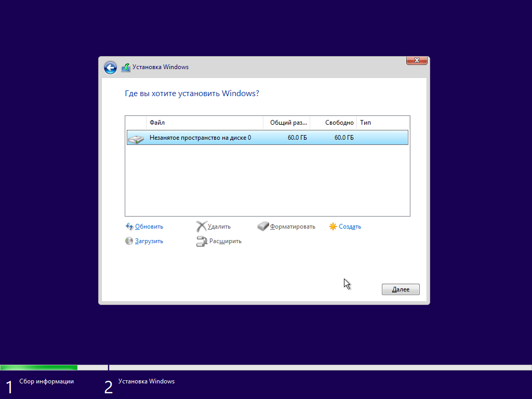Viewport: 532px width, 399px height.
Task: Delete partition via Удалить link
Action: [219, 227]
